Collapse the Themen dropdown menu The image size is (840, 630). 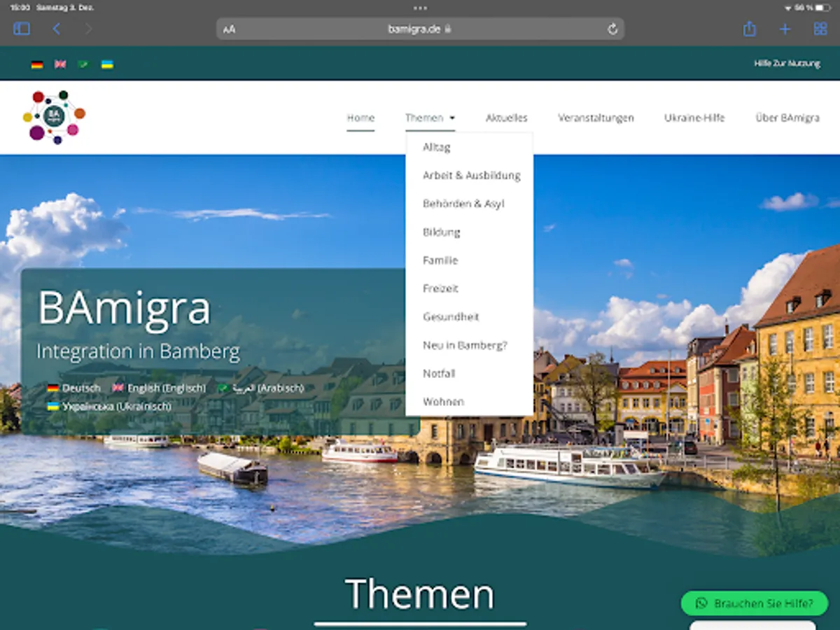(x=430, y=118)
